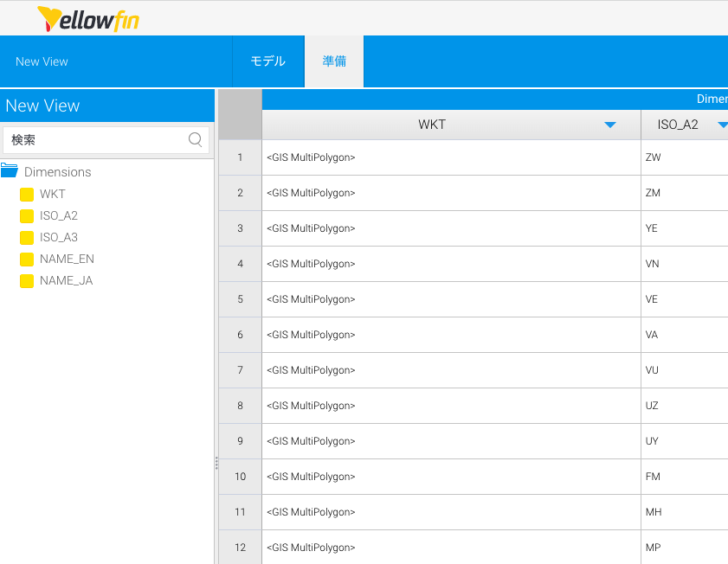The width and height of the screenshot is (728, 564).
Task: Select row number 7
Action: point(240,370)
